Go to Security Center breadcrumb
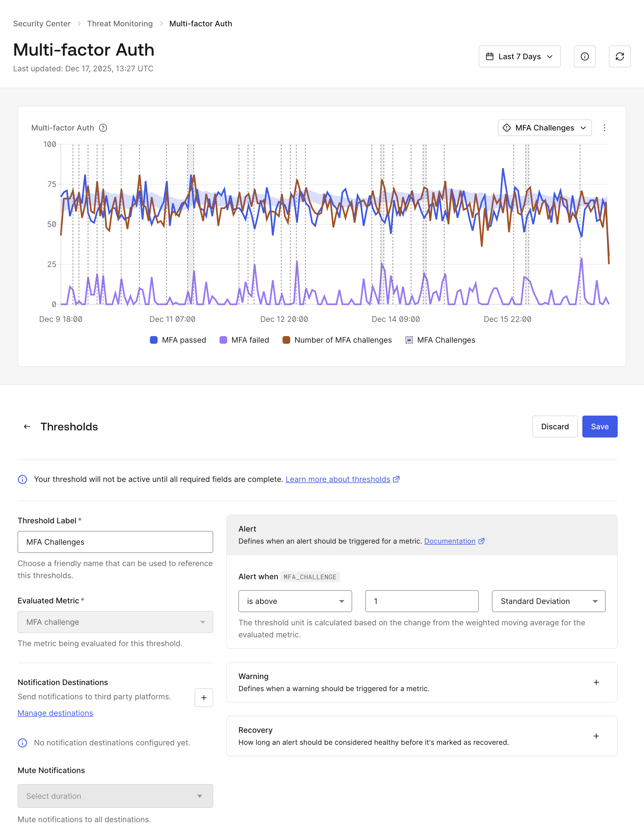Screen dimensions: 644x835 42,24
